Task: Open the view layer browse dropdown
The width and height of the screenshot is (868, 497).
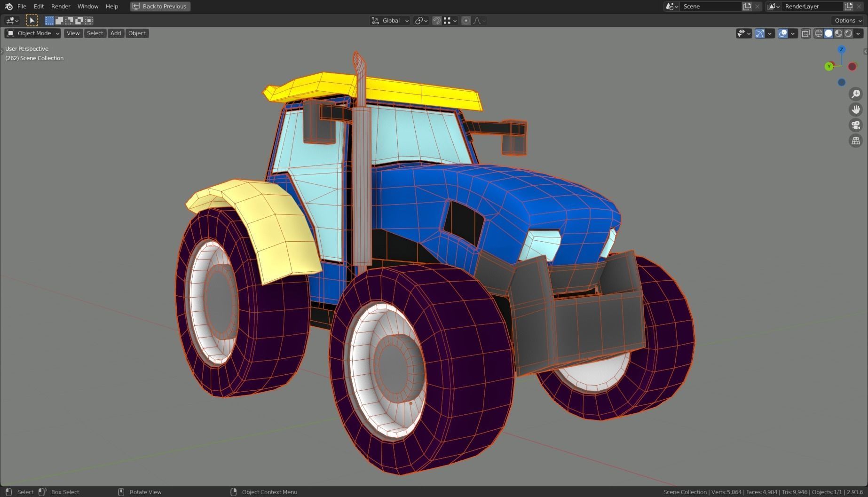Action: pyautogui.click(x=773, y=6)
